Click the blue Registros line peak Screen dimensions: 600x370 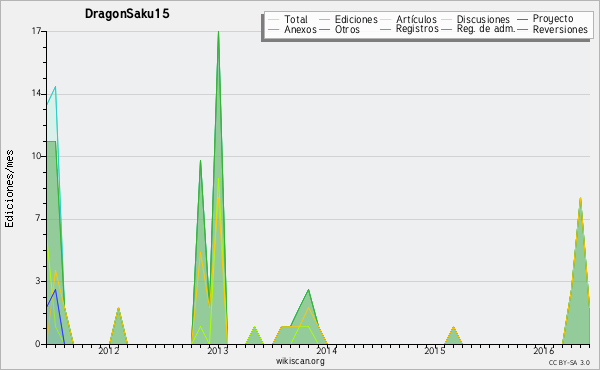[55, 290]
